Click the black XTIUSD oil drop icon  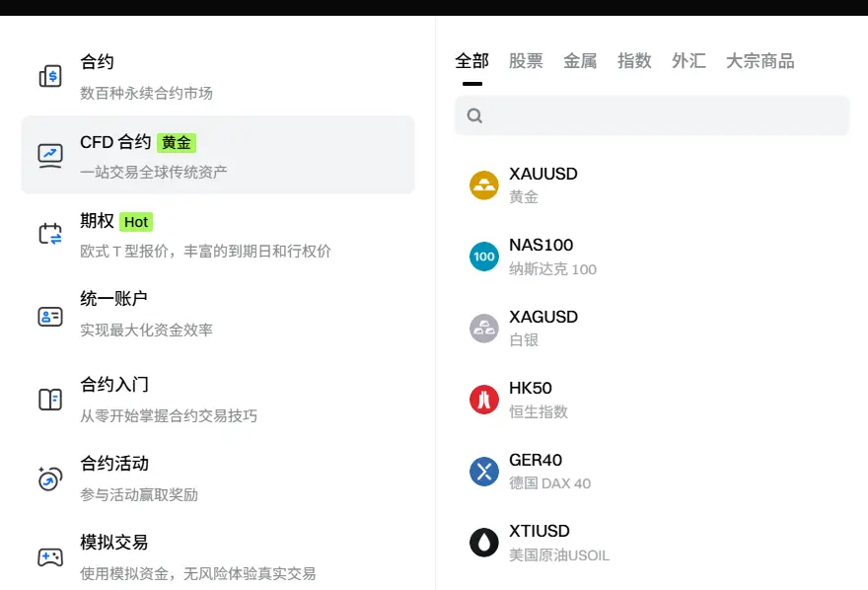pos(484,543)
